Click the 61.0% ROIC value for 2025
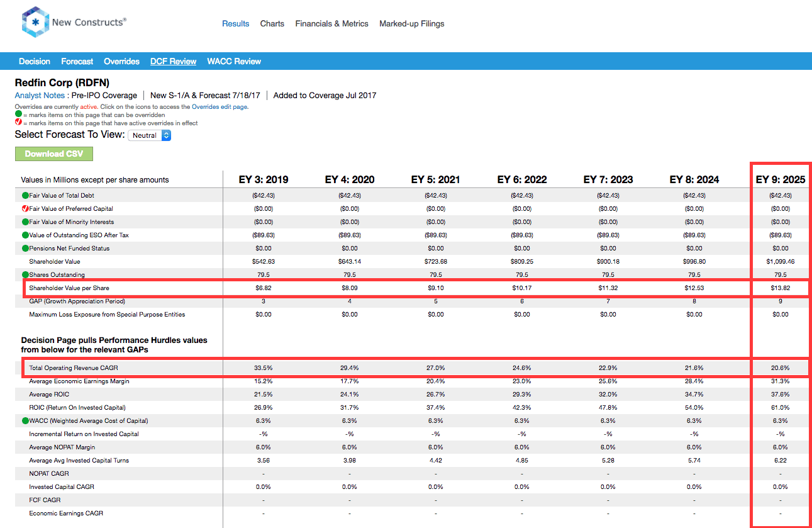 click(x=780, y=407)
